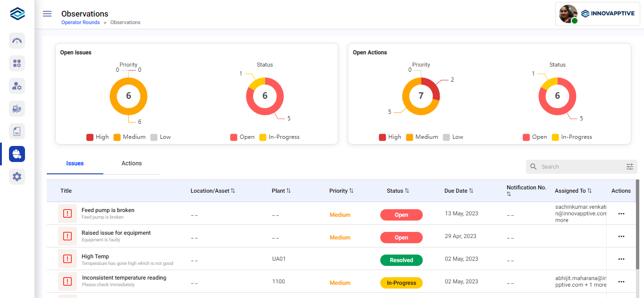Image resolution: width=644 pixels, height=298 pixels.
Task: Sort table by Notification No. column arrows
Action: [x=509, y=194]
